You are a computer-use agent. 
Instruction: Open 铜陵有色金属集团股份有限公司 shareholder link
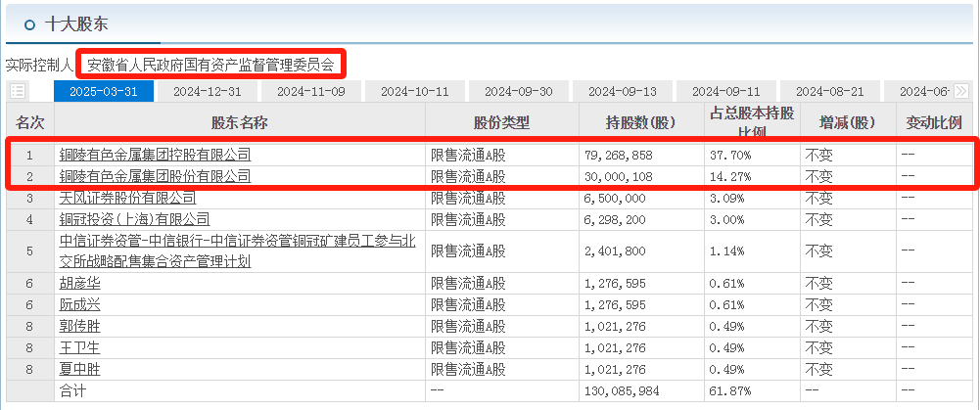pyautogui.click(x=155, y=176)
